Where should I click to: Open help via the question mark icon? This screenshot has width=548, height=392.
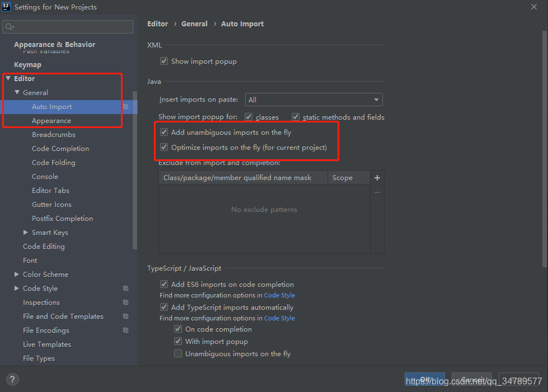click(12, 379)
